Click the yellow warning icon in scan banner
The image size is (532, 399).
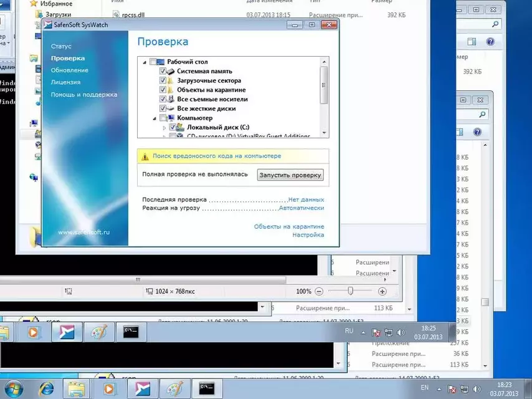[x=145, y=156]
